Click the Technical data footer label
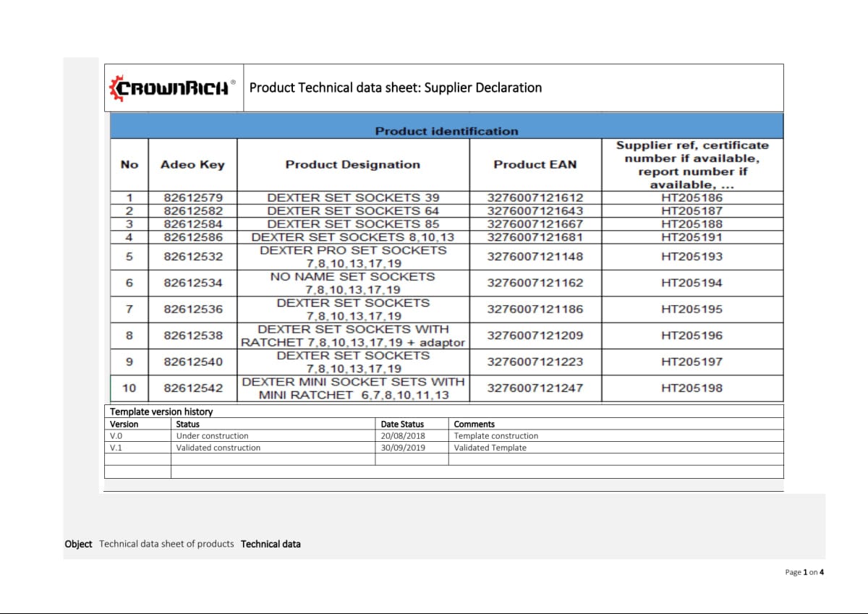 [x=271, y=544]
